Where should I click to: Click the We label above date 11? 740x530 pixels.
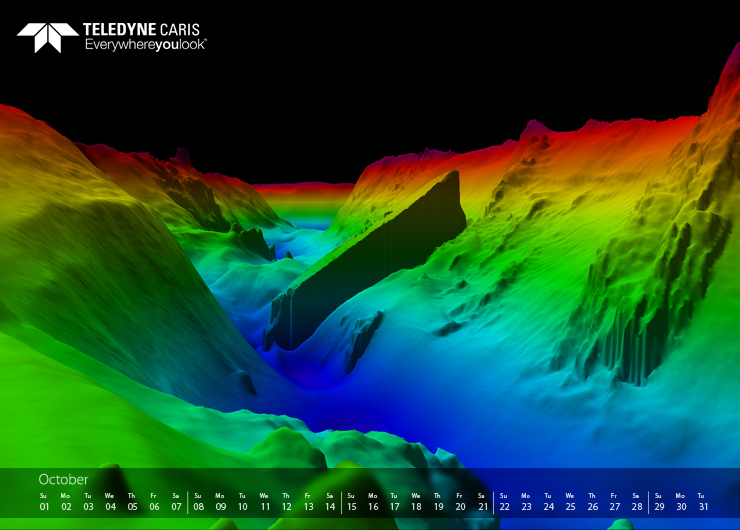264,496
